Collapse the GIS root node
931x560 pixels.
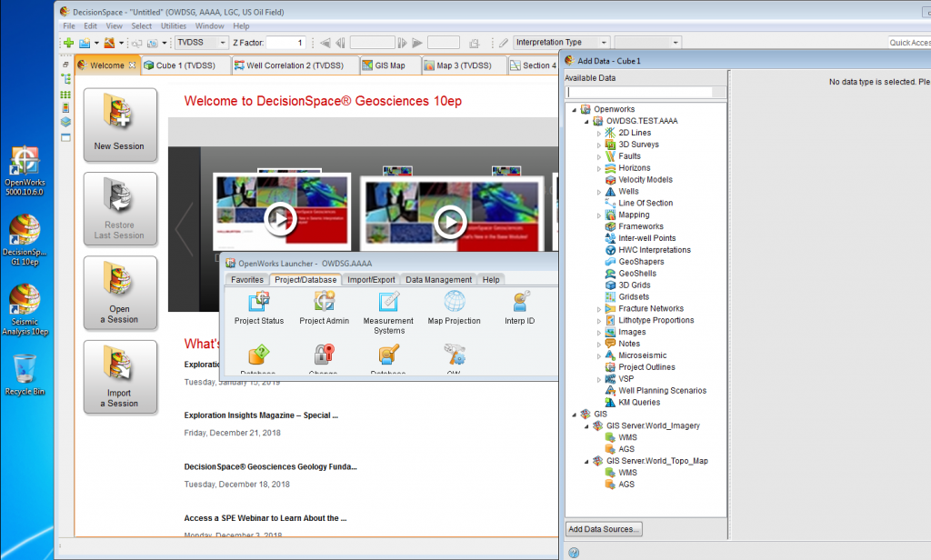pyautogui.click(x=575, y=415)
